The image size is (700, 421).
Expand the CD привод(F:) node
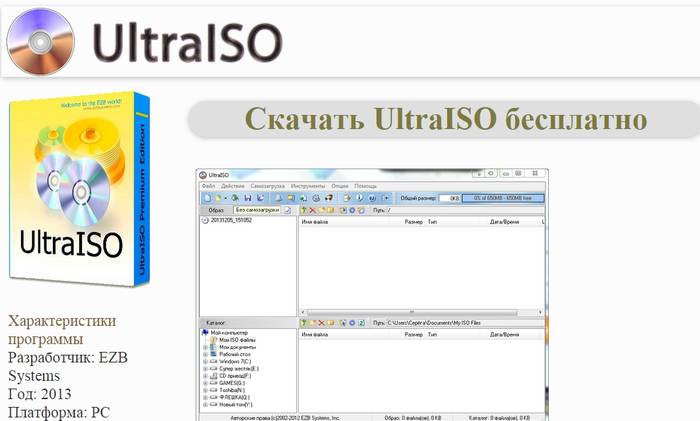click(205, 376)
